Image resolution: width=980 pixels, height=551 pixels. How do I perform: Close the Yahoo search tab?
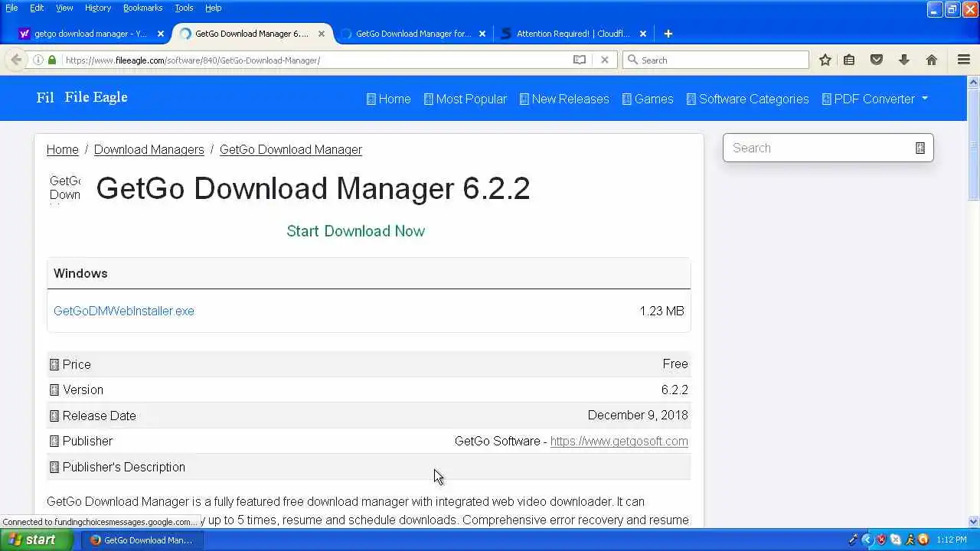tap(161, 34)
